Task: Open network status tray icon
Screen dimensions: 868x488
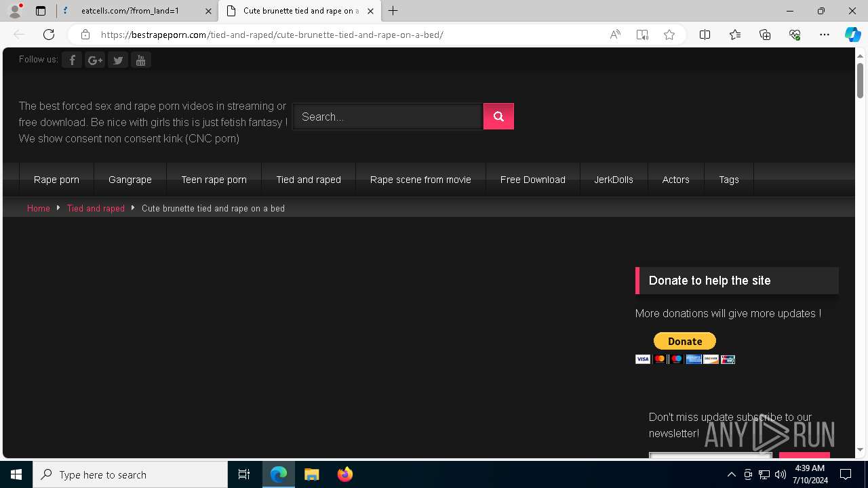Action: [764, 474]
